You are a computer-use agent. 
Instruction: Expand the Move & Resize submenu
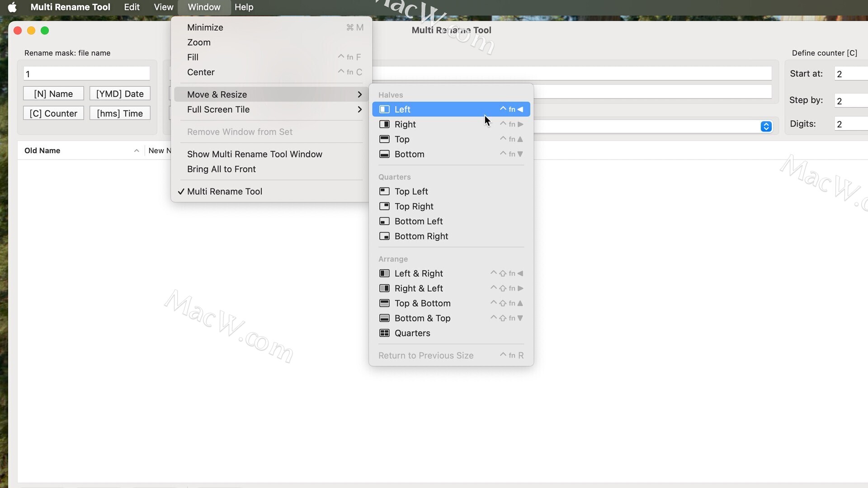[271, 94]
